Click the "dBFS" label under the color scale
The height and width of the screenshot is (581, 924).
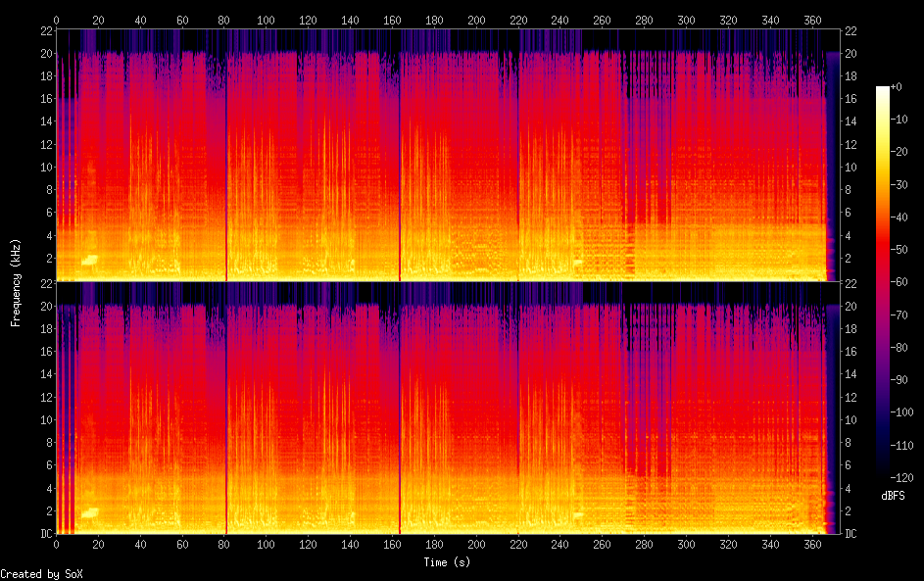point(893,496)
